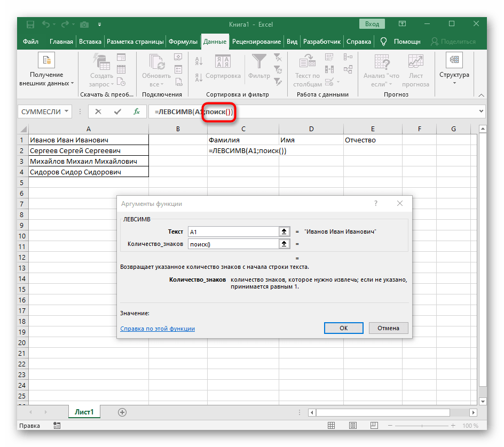Confirm formula with checkmark icon
The height and width of the screenshot is (447, 504).
tap(117, 111)
